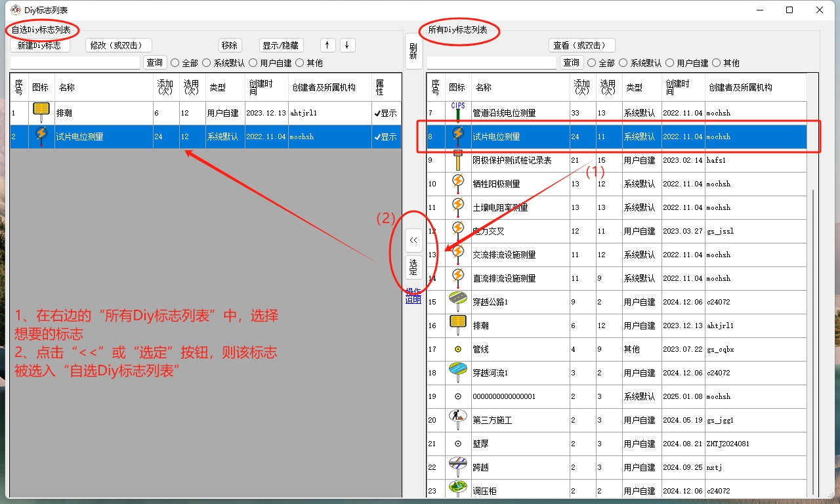Click the 跨越 crossing icon

click(457, 467)
